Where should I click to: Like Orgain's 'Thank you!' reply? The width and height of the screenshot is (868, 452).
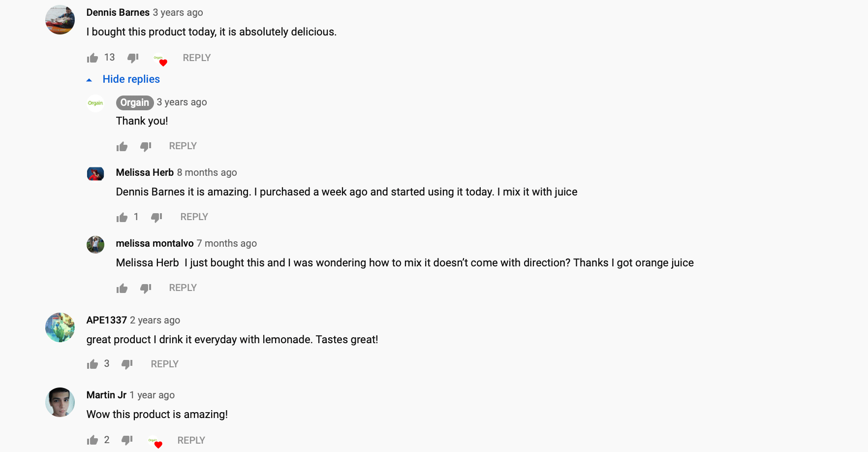(122, 146)
